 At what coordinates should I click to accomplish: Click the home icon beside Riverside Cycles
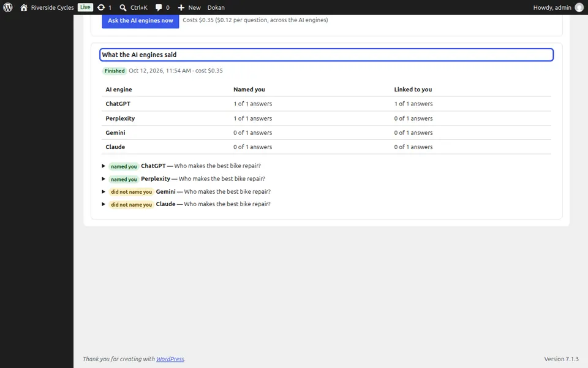coord(24,7)
